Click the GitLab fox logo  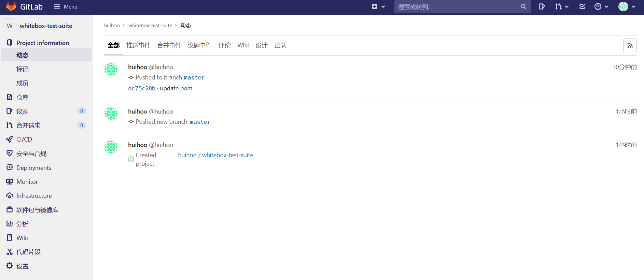tap(11, 6)
